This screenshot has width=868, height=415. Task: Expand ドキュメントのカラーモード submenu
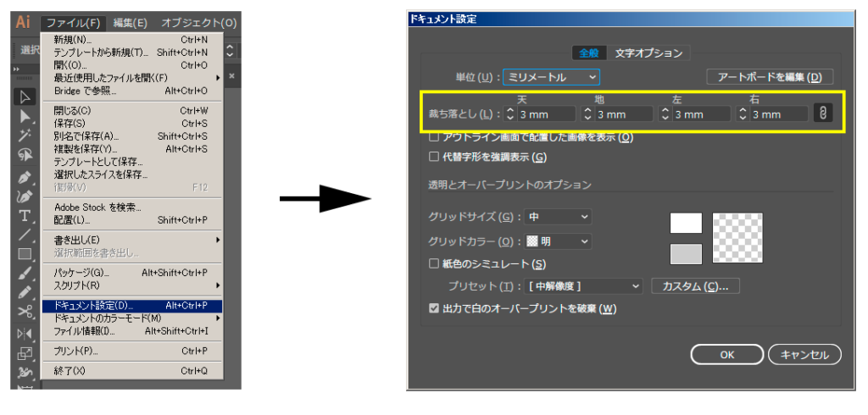pos(131,318)
